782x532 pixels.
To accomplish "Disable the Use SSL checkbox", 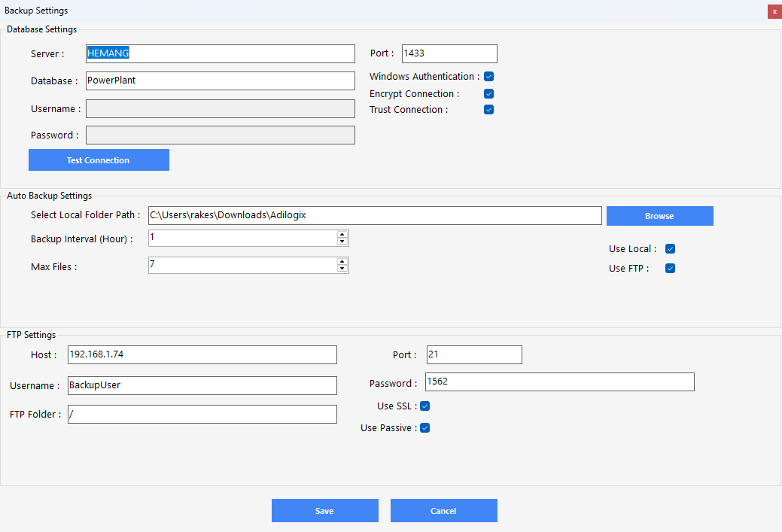I will [x=424, y=406].
